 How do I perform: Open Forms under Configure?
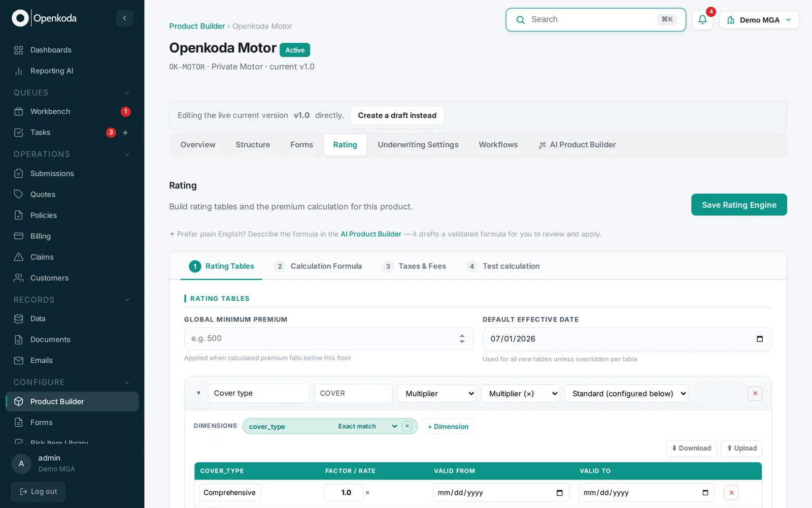click(x=72, y=422)
